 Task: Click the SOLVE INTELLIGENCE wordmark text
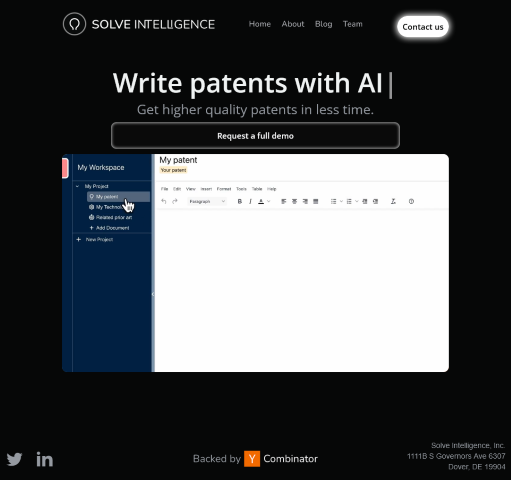click(x=153, y=24)
